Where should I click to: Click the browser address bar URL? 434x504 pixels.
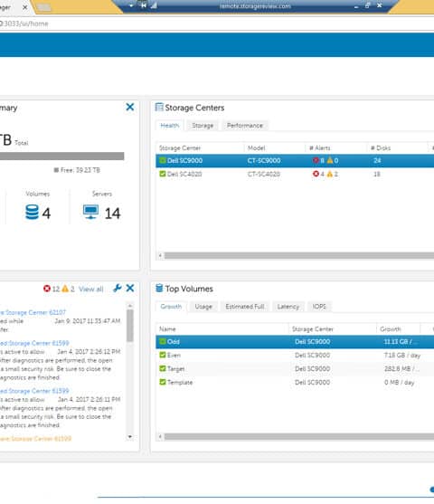[x=24, y=24]
